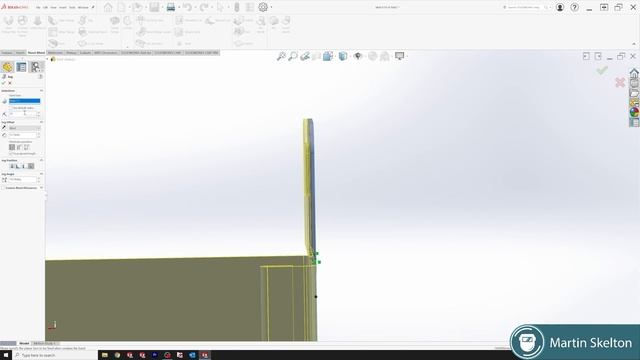Open the options gear dropdown arrow
This screenshot has height=360, width=640.
pos(271,7)
